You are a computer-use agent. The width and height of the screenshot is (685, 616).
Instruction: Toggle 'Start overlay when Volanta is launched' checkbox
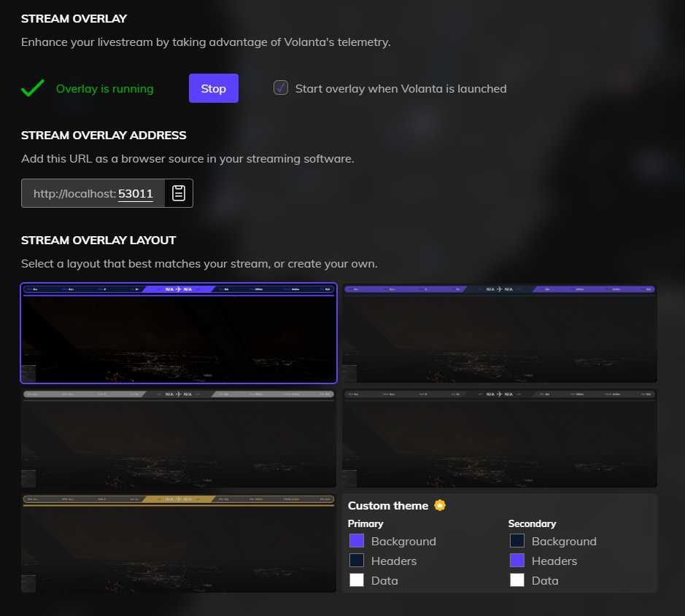pos(280,87)
